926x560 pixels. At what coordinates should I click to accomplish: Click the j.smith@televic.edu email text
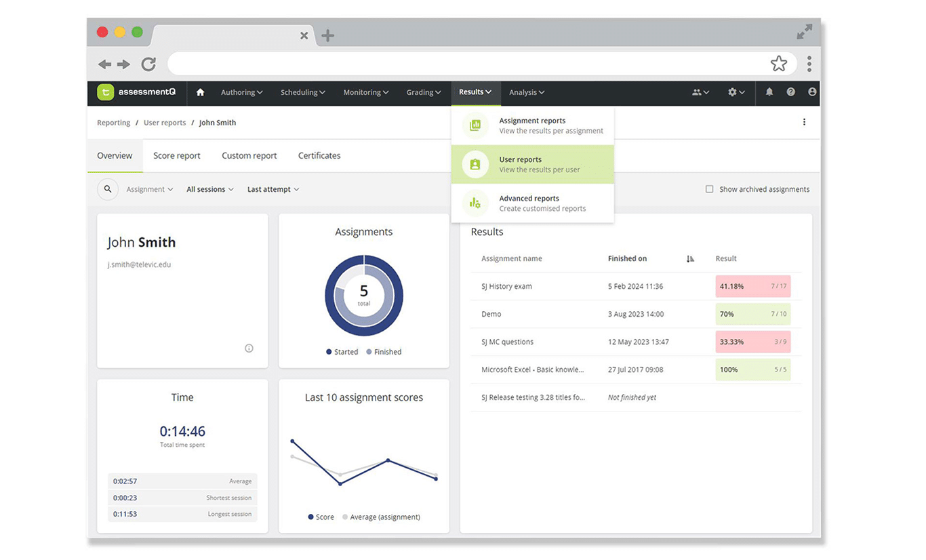(139, 264)
